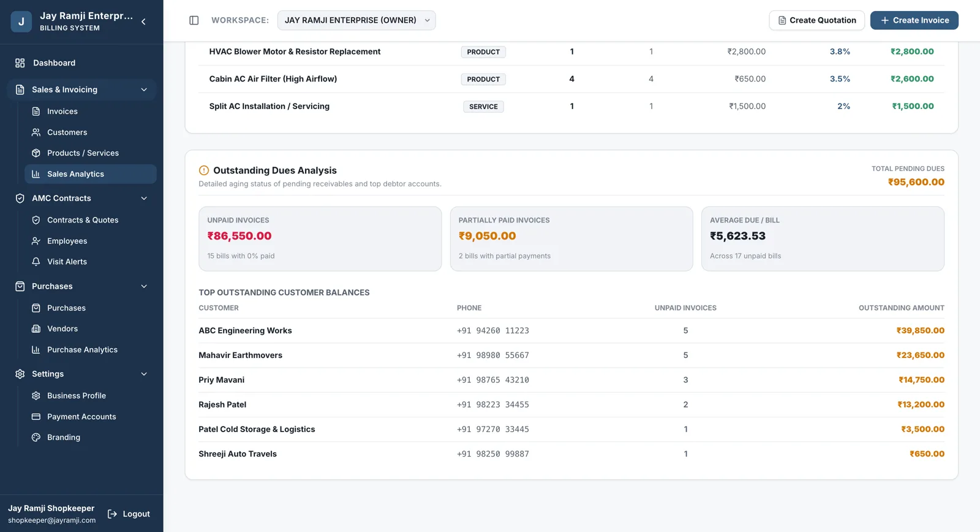This screenshot has width=980, height=532.
Task: Click the Dashboard grid icon
Action: (x=20, y=63)
